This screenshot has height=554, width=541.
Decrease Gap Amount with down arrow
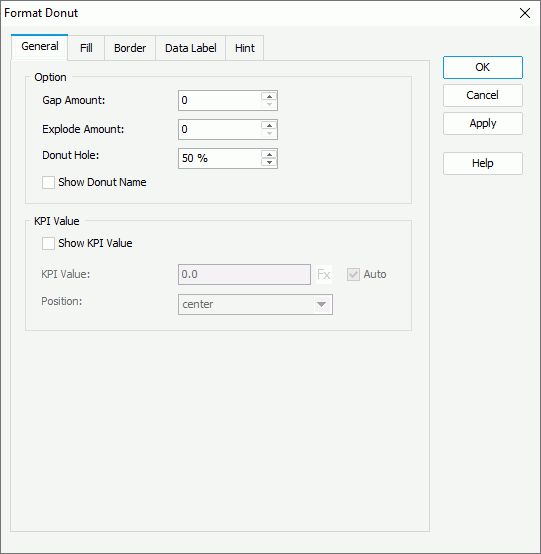point(269,105)
